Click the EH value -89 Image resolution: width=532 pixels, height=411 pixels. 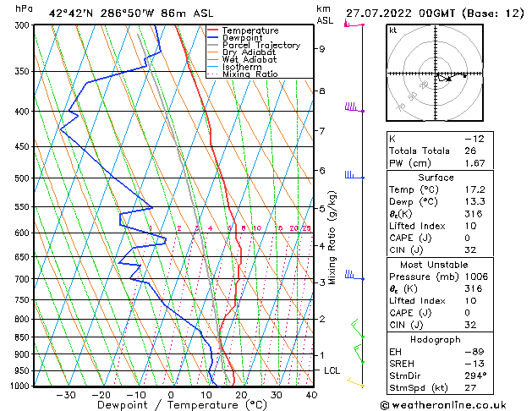(474, 352)
